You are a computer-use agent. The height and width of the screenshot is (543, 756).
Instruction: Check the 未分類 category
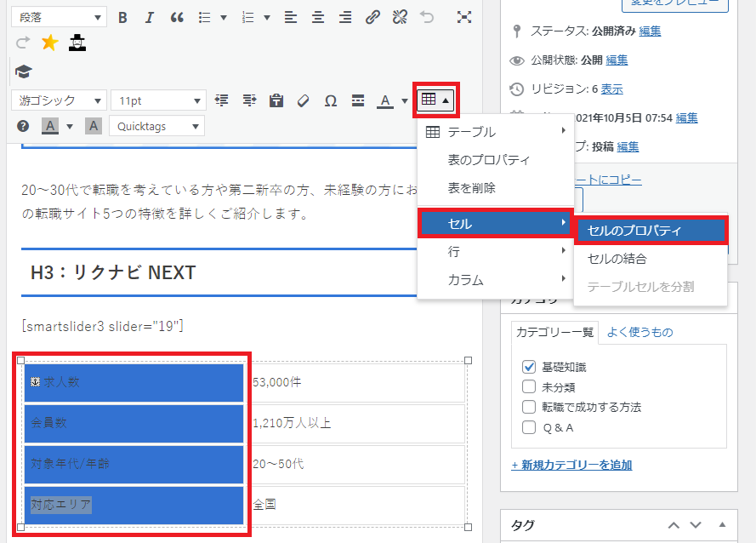coord(529,387)
